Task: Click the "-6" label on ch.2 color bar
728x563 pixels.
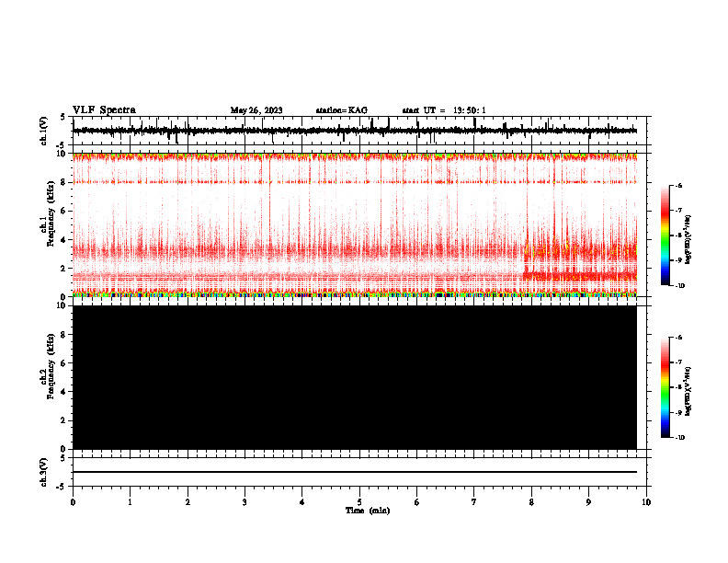Action: pos(678,338)
